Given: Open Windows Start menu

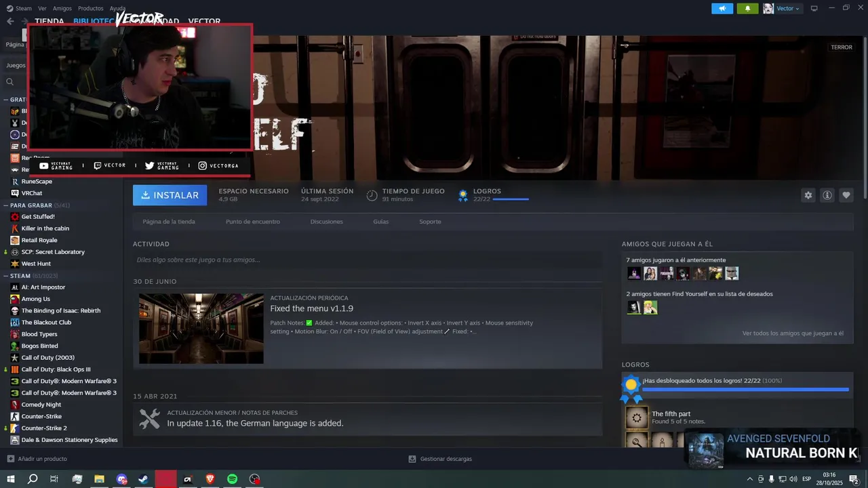Looking at the screenshot, I should (x=10, y=479).
